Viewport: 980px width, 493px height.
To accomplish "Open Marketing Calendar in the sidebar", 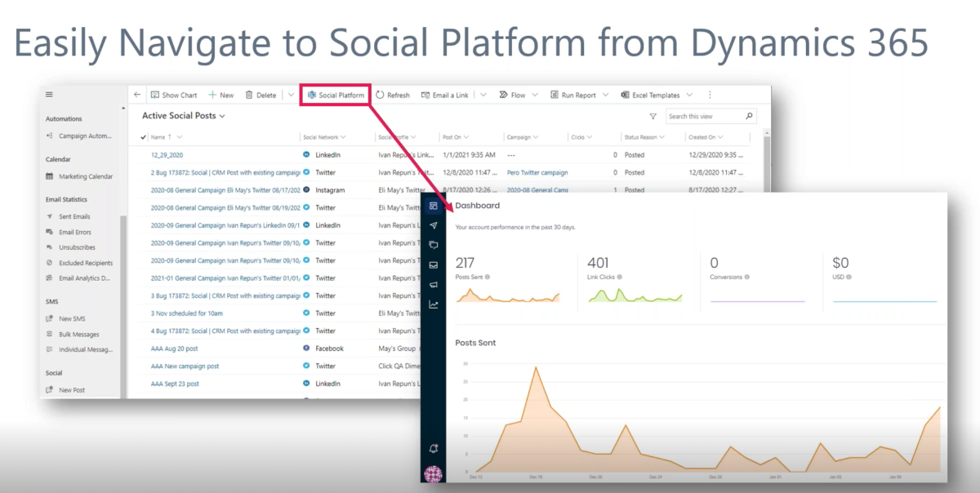I will pyautogui.click(x=80, y=176).
